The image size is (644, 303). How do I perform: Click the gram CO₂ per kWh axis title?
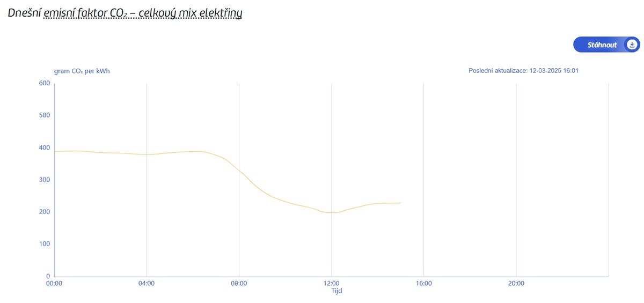(x=82, y=71)
